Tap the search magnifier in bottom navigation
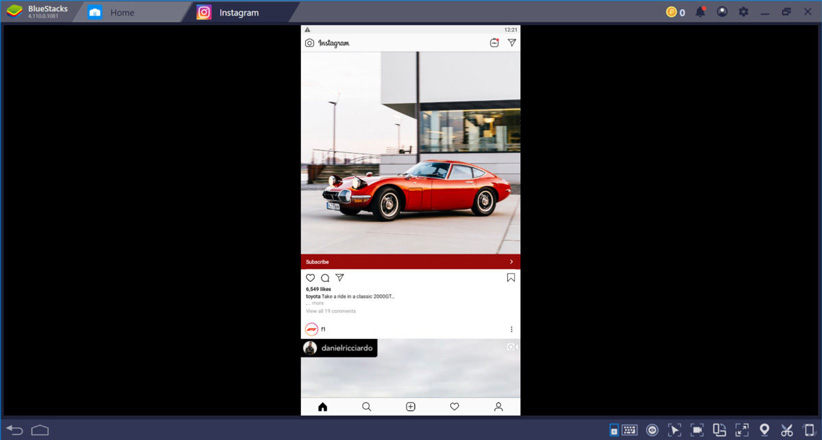Image resolution: width=822 pixels, height=440 pixels. (x=366, y=407)
